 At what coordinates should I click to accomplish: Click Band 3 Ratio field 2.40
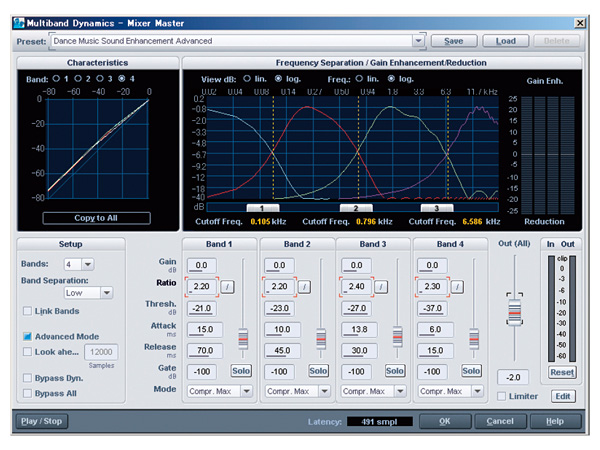[x=356, y=287]
